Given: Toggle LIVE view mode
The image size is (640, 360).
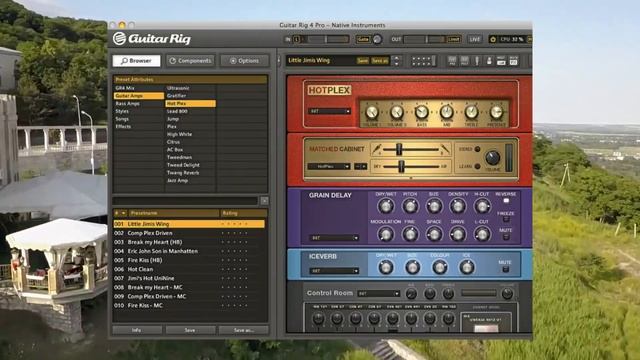Looking at the screenshot, I should 475,39.
